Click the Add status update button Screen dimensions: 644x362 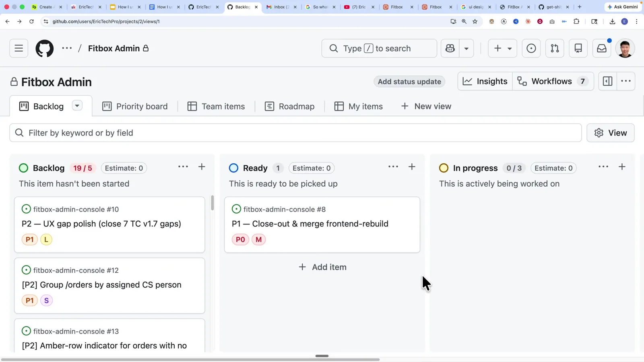[409, 82]
